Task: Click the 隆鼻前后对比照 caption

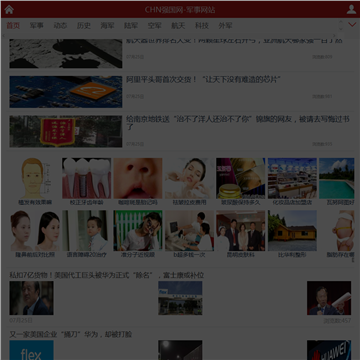Action: 35,255
